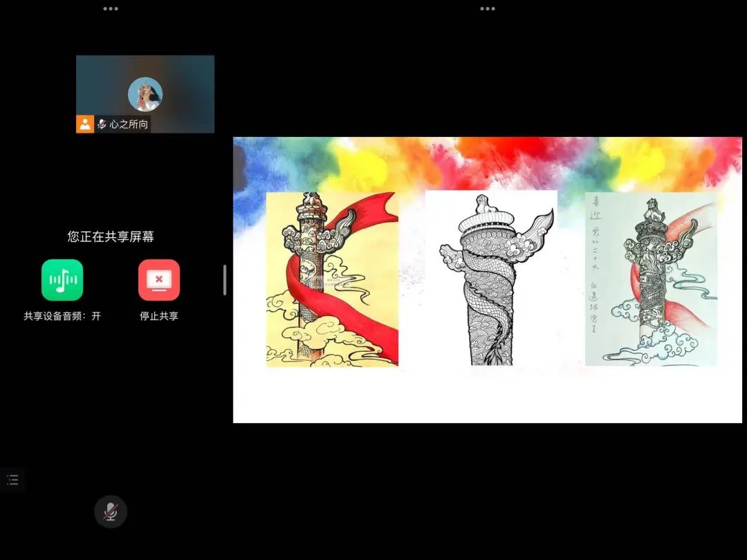The width and height of the screenshot is (747, 560).
Task: Unmute the microphone at the bottom
Action: pyautogui.click(x=111, y=512)
